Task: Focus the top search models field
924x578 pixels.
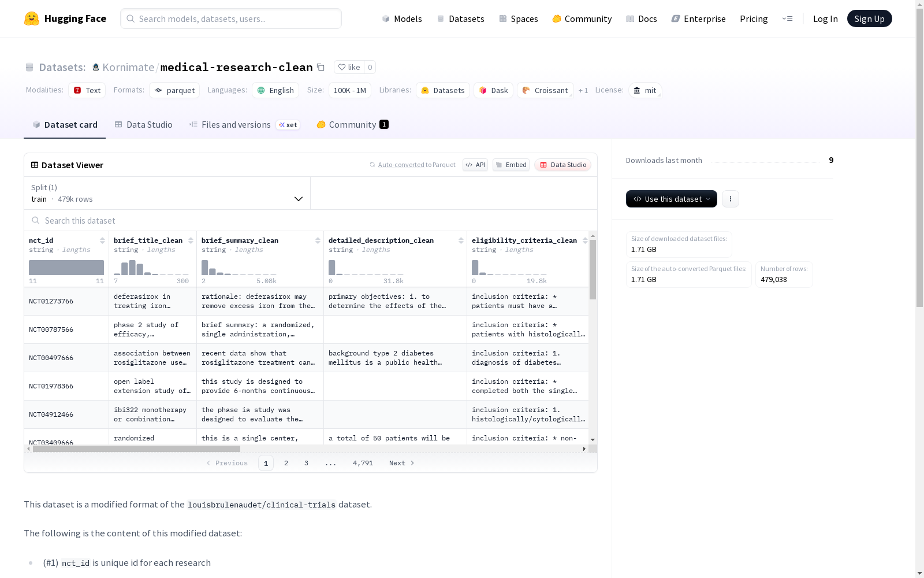Action: pos(231,18)
